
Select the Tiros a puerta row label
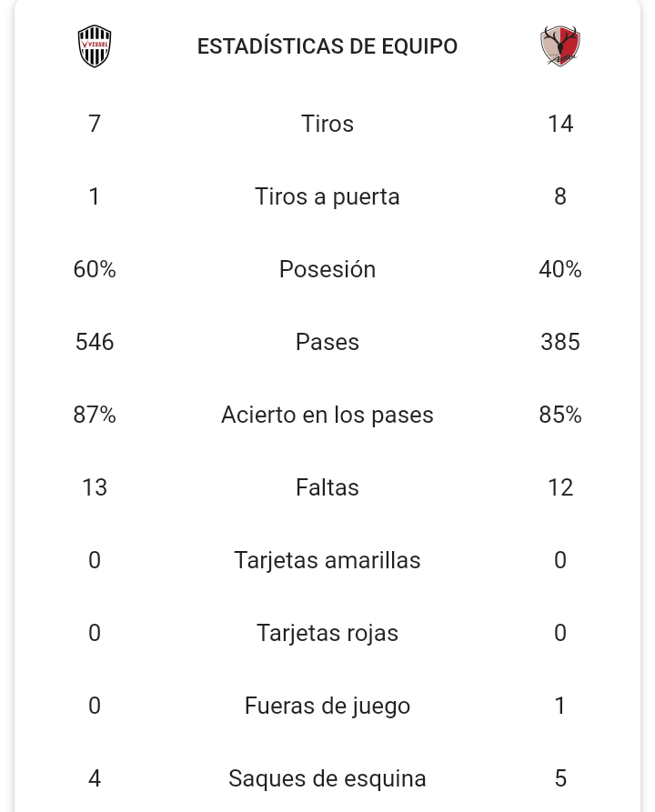click(x=327, y=196)
